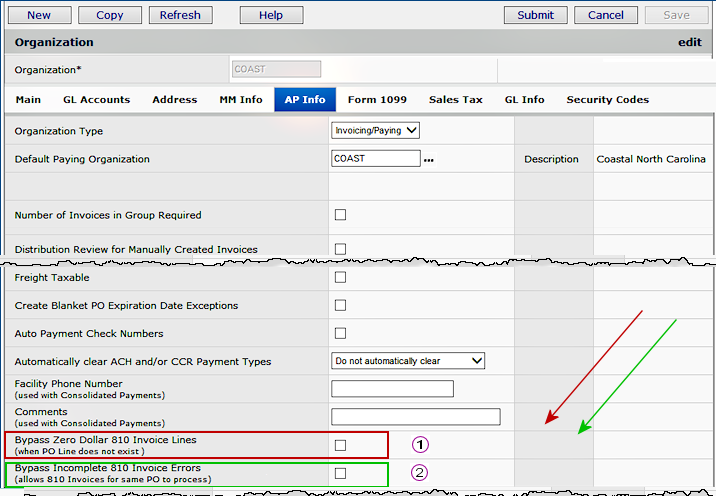Click the Facility Phone Number field

392,389
